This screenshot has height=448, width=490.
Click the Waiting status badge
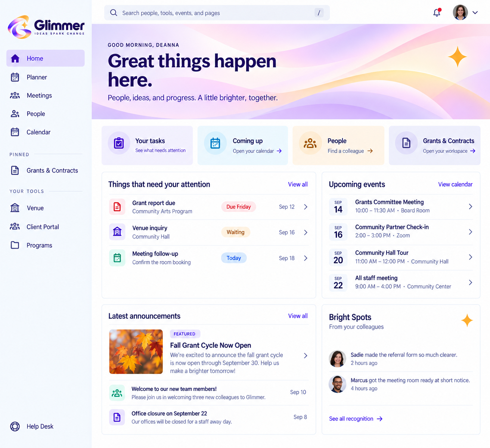tap(236, 232)
